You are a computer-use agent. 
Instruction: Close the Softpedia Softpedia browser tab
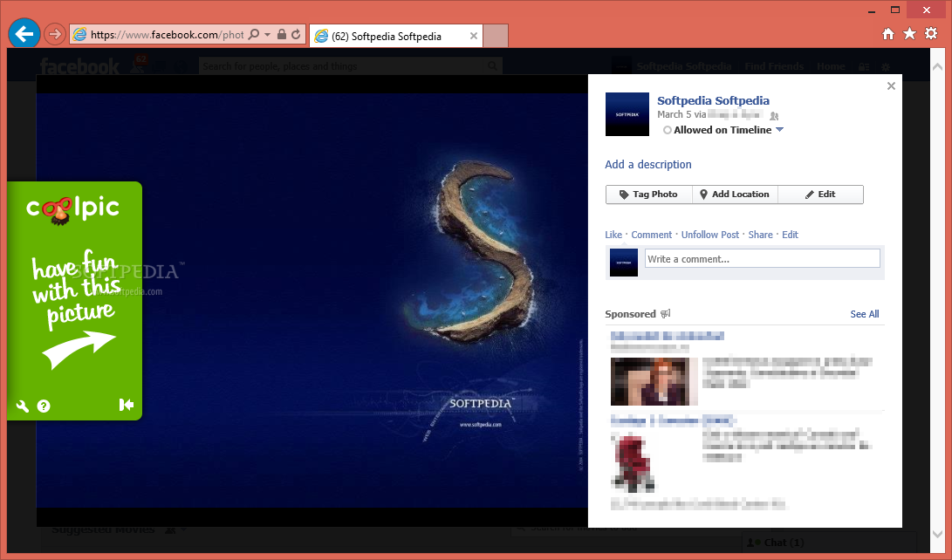474,36
